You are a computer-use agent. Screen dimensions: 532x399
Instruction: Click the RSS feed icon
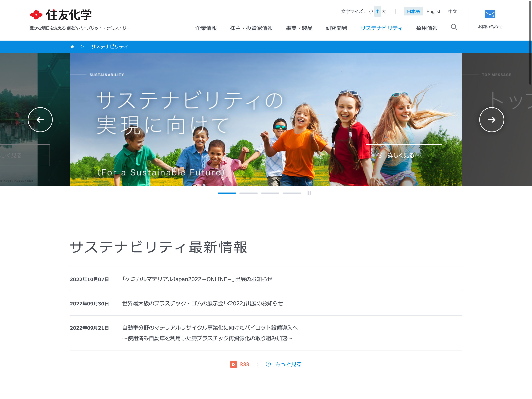[x=233, y=364]
